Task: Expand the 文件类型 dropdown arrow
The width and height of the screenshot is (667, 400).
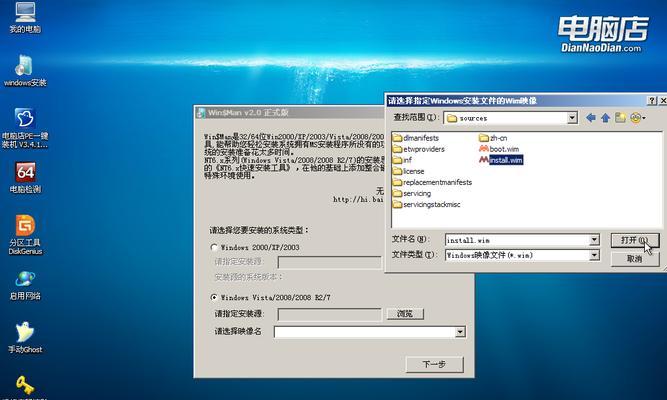Action: (594, 255)
